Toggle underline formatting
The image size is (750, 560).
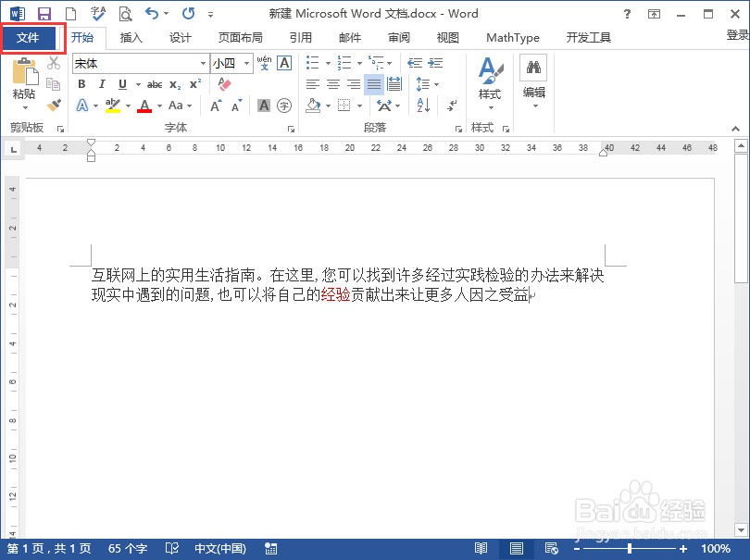pos(121,83)
